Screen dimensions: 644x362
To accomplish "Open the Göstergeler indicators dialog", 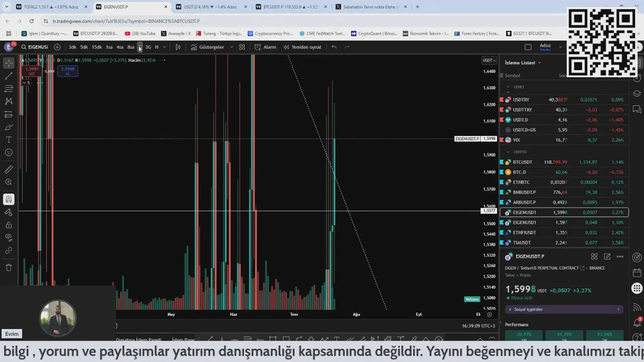I will tap(207, 47).
